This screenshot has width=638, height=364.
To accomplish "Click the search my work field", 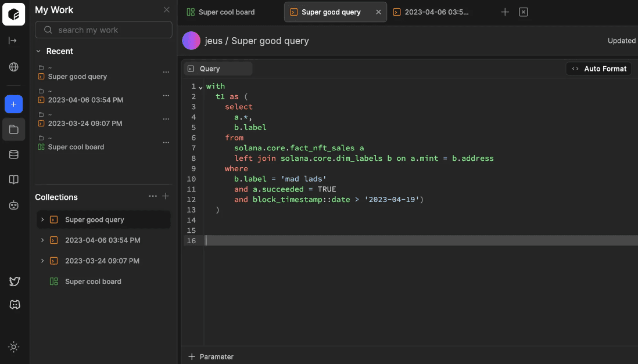I will point(103,30).
